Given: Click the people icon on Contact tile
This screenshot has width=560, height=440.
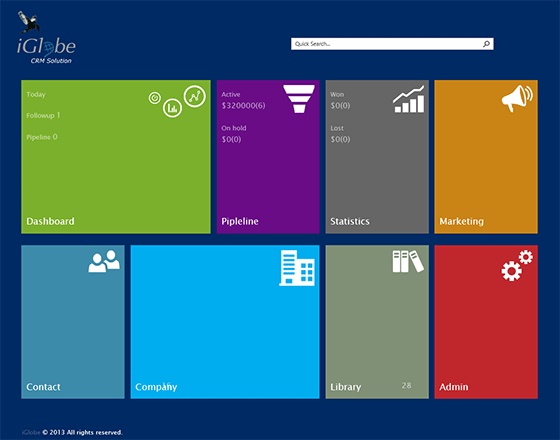Looking at the screenshot, I should 104,261.
